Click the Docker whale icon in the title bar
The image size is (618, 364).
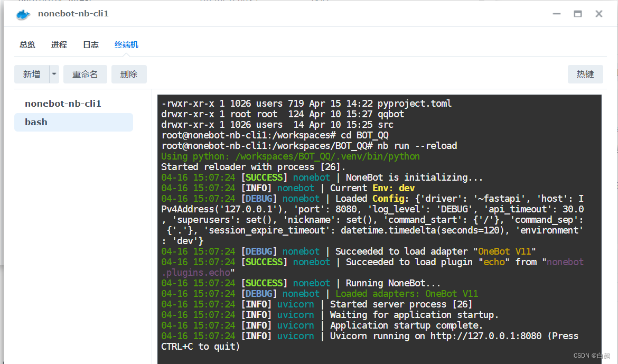[23, 15]
